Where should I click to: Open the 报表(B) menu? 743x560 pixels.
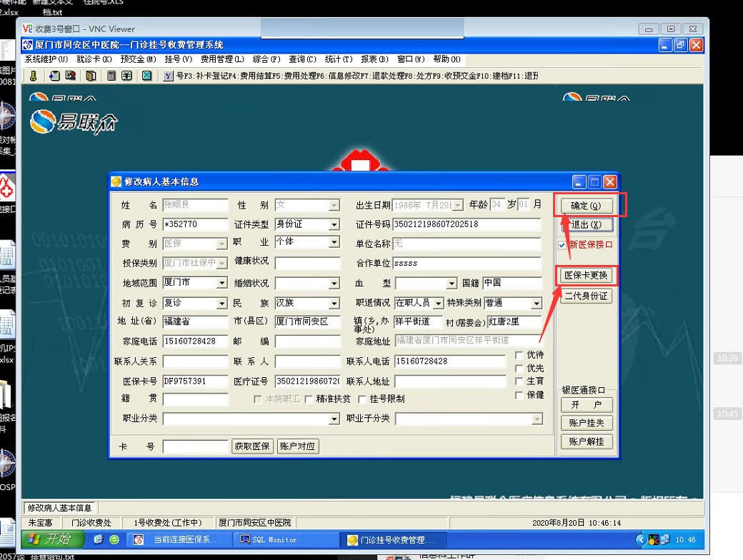point(374,59)
